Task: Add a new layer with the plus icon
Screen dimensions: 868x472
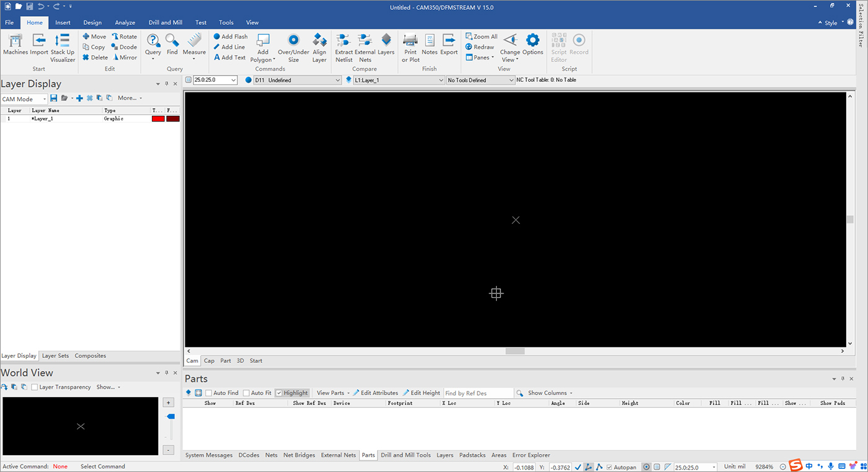Action: click(79, 97)
